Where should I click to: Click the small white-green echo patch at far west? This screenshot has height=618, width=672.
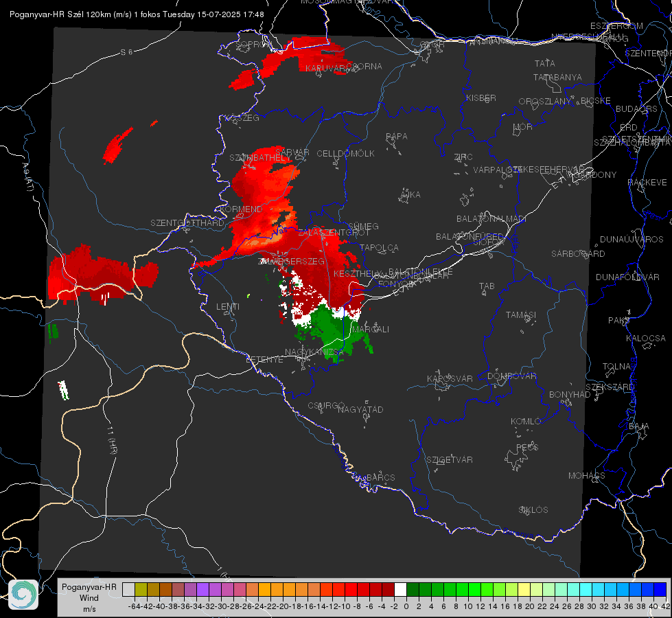[63, 390]
